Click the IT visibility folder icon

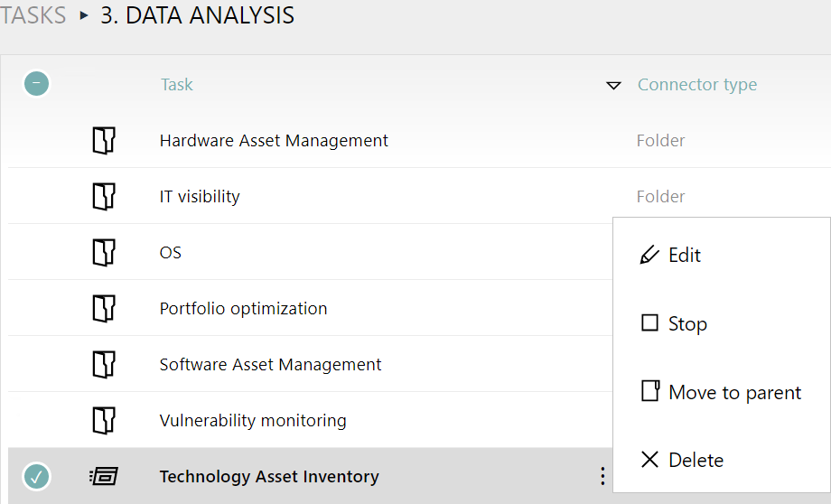coord(105,197)
